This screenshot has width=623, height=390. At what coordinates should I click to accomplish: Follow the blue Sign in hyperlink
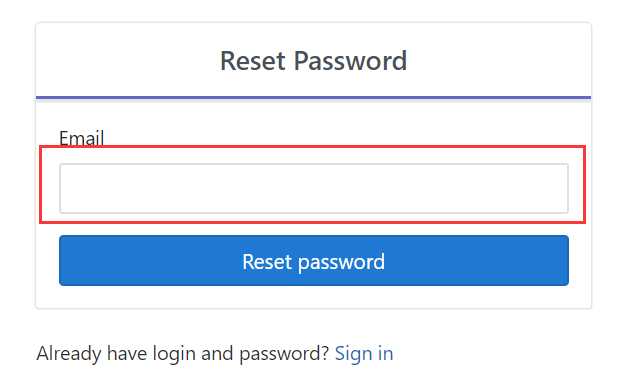364,353
